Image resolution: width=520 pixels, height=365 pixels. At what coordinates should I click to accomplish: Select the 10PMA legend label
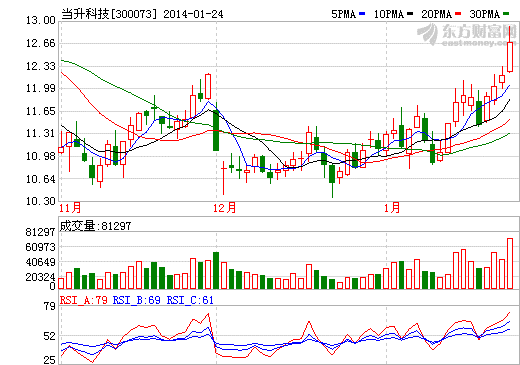(389, 14)
